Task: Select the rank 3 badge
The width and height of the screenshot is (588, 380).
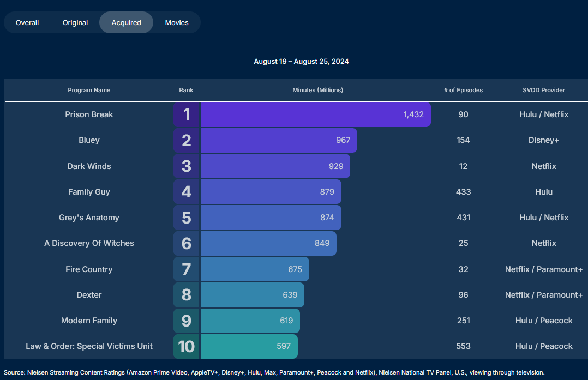Action: [187, 166]
